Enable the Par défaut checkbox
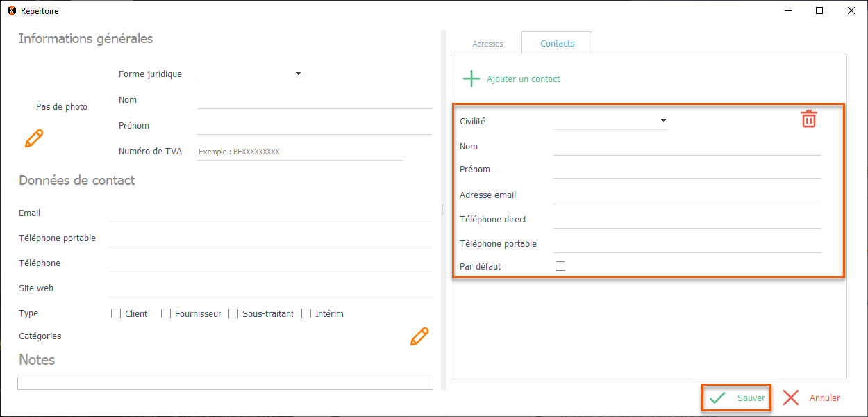 (560, 266)
